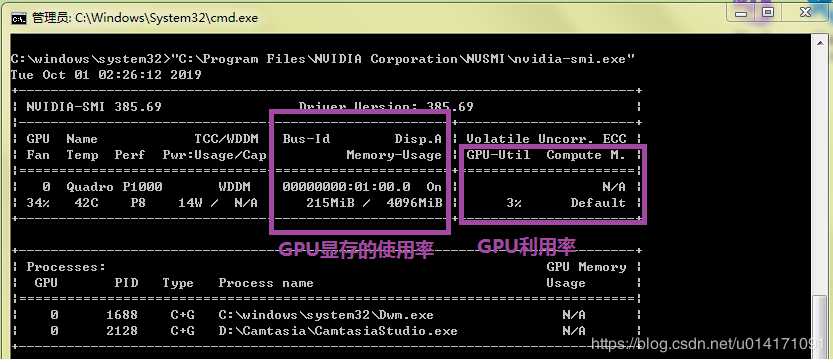Click the 'Bus-Id' column header

click(x=307, y=139)
